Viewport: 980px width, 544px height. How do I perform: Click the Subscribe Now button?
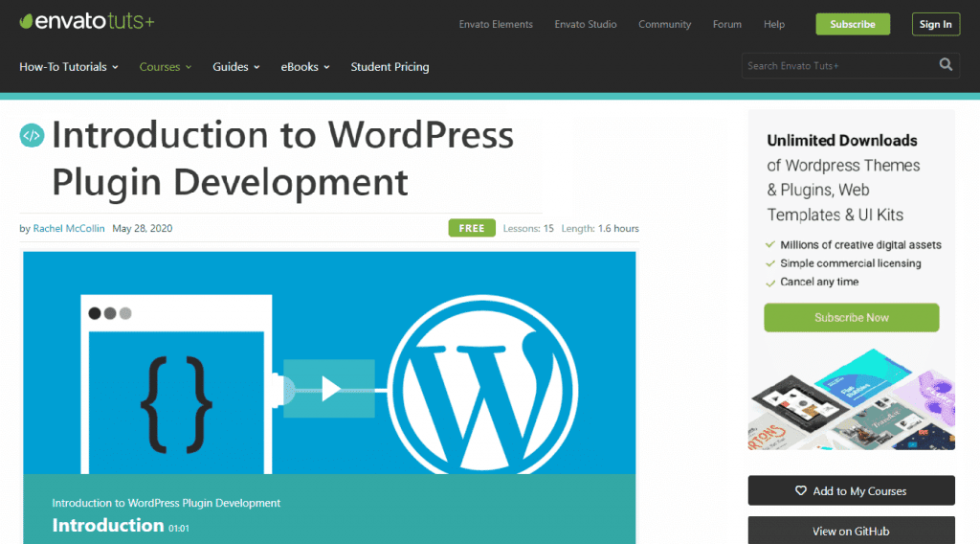[x=851, y=318]
